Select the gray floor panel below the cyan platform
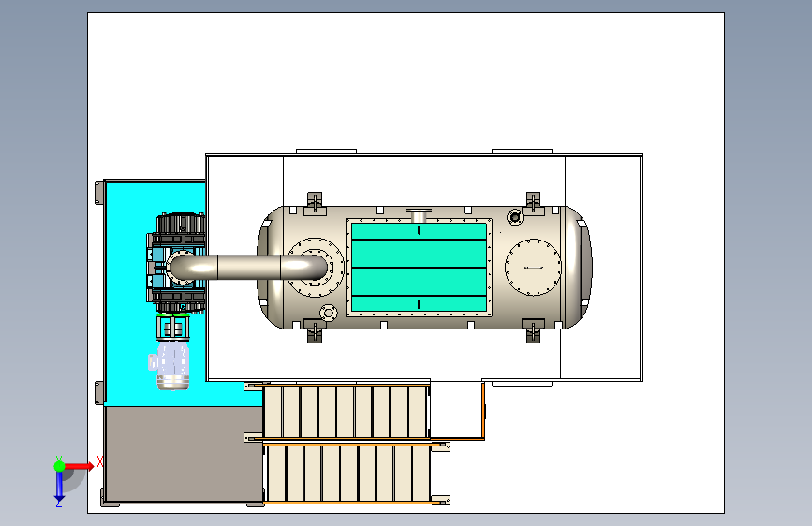This screenshot has width=812, height=526. (x=184, y=454)
